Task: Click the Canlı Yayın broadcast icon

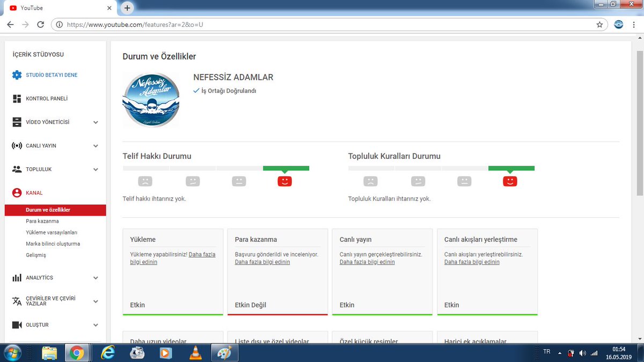Action: 17,146
